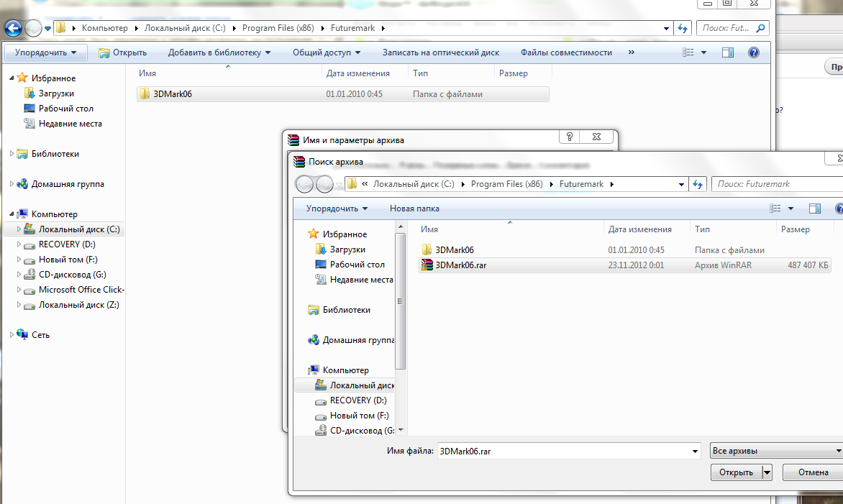Open the Упорядочить dropdown in Explorer
This screenshot has height=504, width=843.
[x=46, y=52]
